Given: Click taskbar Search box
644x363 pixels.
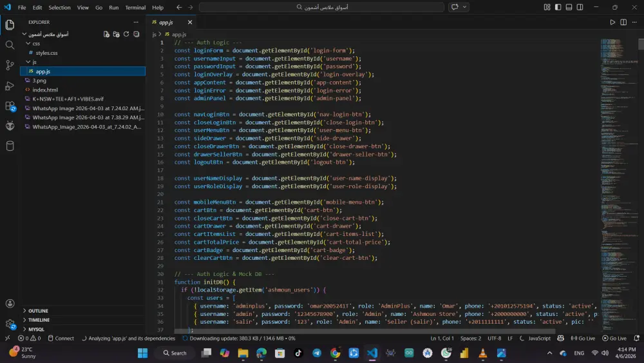Looking at the screenshot, I should click(175, 353).
